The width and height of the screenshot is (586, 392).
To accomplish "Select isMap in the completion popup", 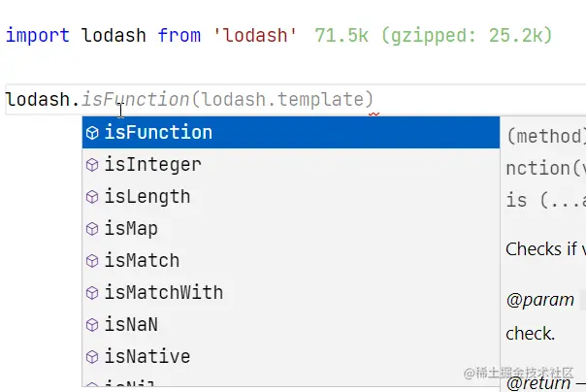I will tap(291, 229).
